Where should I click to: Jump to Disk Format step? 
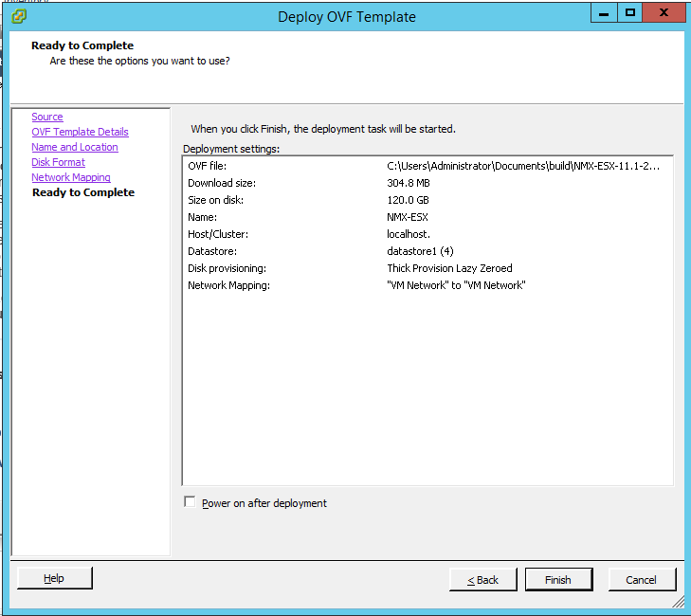click(58, 162)
